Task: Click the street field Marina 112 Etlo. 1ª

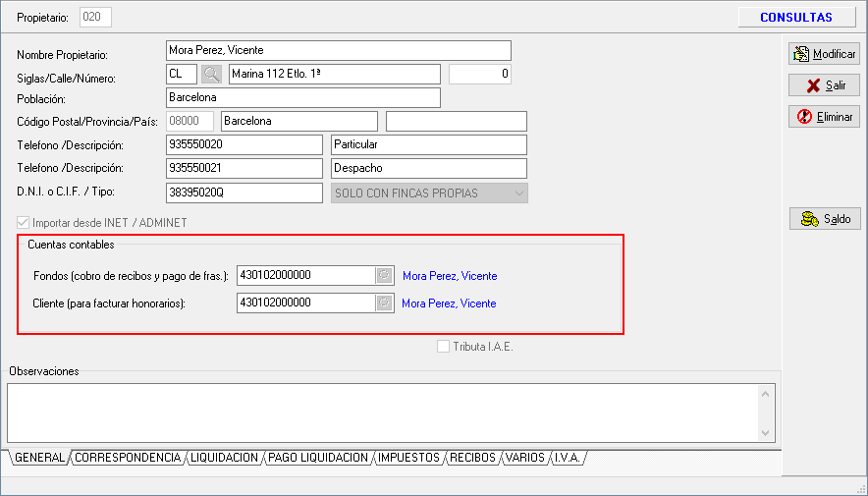Action: [335, 74]
